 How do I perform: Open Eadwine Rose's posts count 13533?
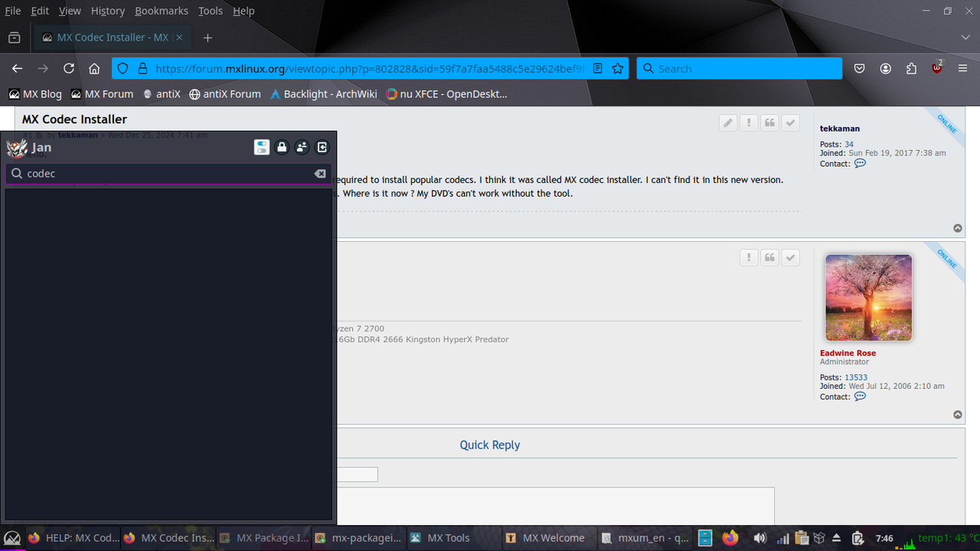856,377
